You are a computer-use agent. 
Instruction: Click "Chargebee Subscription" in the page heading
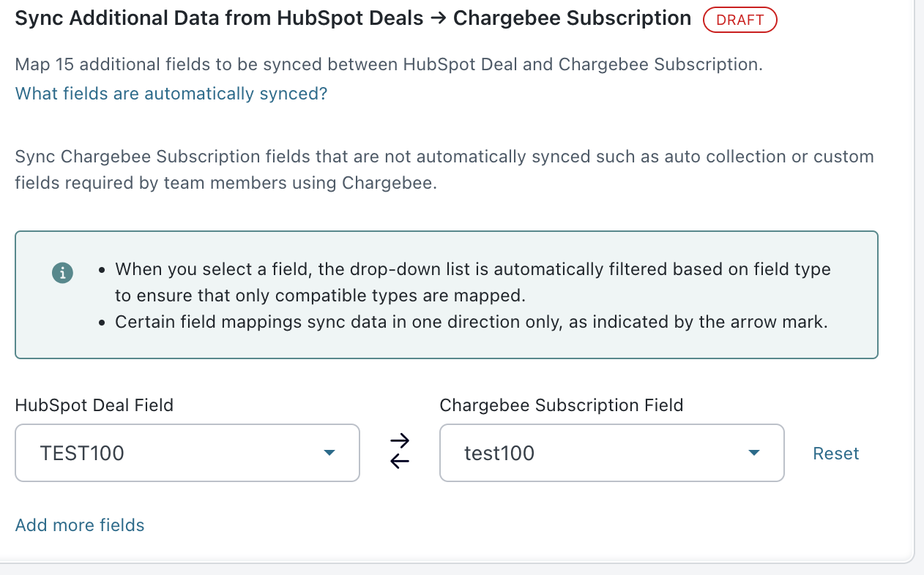coord(572,18)
